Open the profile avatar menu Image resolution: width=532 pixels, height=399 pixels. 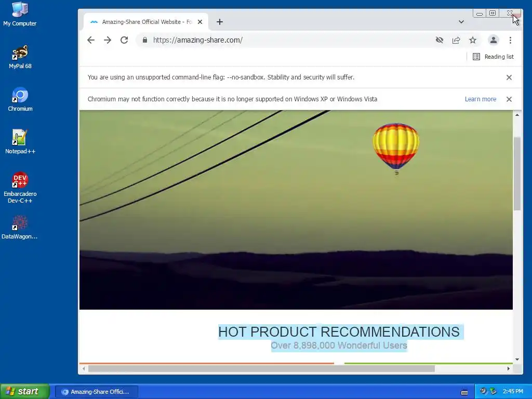[x=494, y=40]
